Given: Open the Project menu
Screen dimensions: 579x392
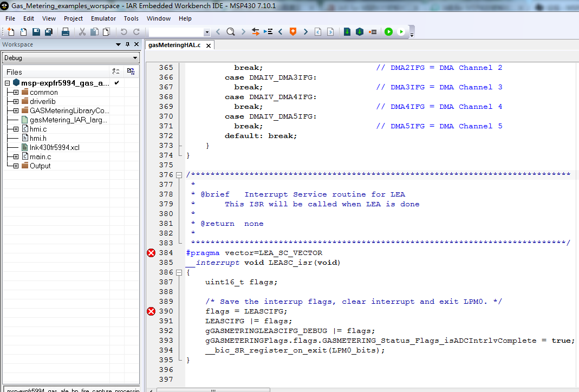Looking at the screenshot, I should point(73,18).
